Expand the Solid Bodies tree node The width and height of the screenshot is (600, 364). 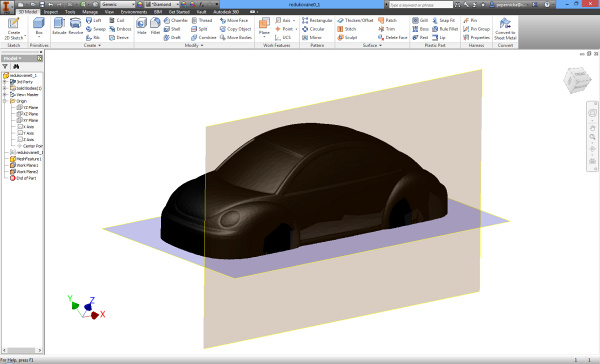5,88
